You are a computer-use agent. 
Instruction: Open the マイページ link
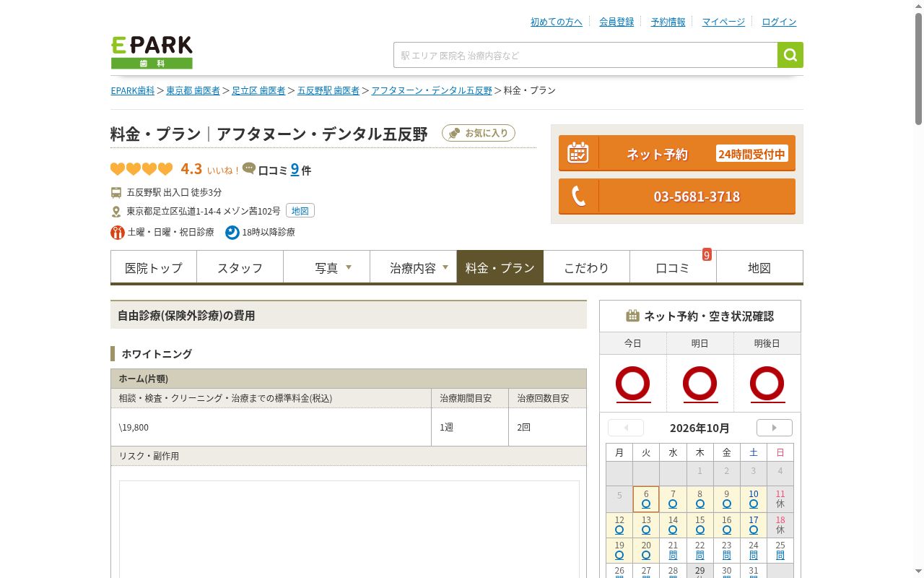click(723, 22)
